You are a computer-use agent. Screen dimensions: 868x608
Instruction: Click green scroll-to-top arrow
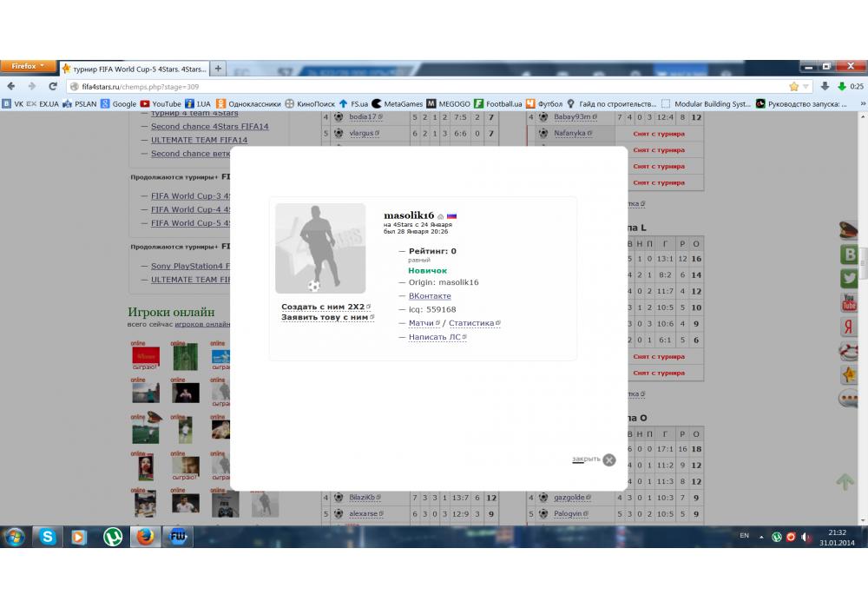pyautogui.click(x=845, y=481)
